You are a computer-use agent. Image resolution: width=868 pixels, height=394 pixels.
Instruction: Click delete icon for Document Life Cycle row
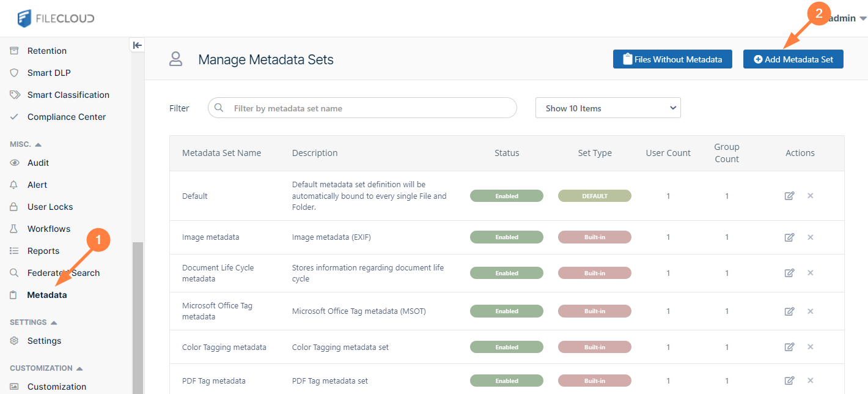[811, 273]
